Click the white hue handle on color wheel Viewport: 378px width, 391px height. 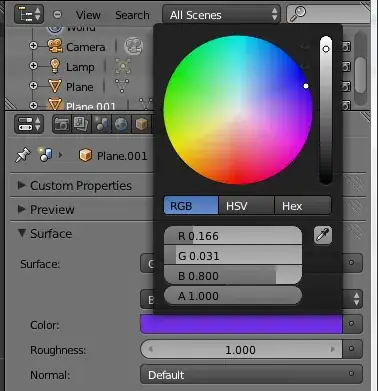click(306, 86)
